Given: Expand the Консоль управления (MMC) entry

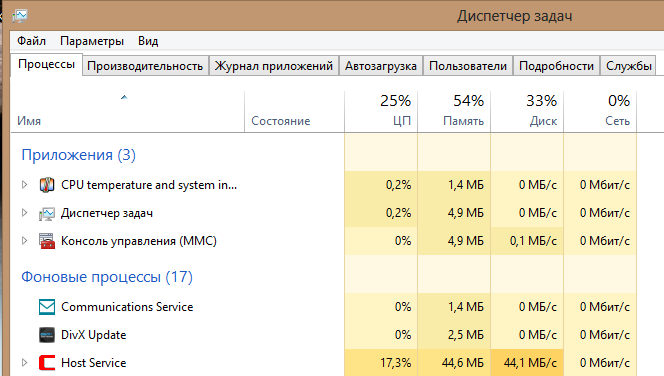Looking at the screenshot, I should point(25,241).
